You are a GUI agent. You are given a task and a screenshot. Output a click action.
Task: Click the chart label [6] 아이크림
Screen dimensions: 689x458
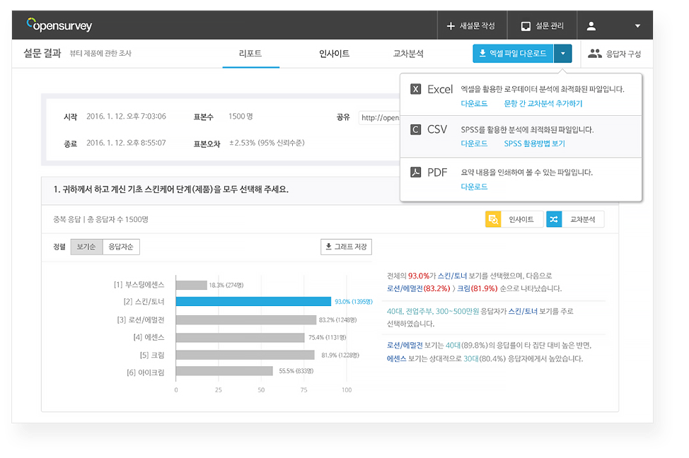pyautogui.click(x=145, y=372)
